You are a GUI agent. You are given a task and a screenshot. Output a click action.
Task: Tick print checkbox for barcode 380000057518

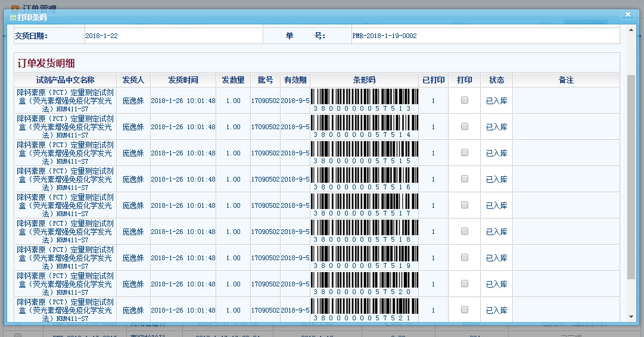tap(465, 231)
